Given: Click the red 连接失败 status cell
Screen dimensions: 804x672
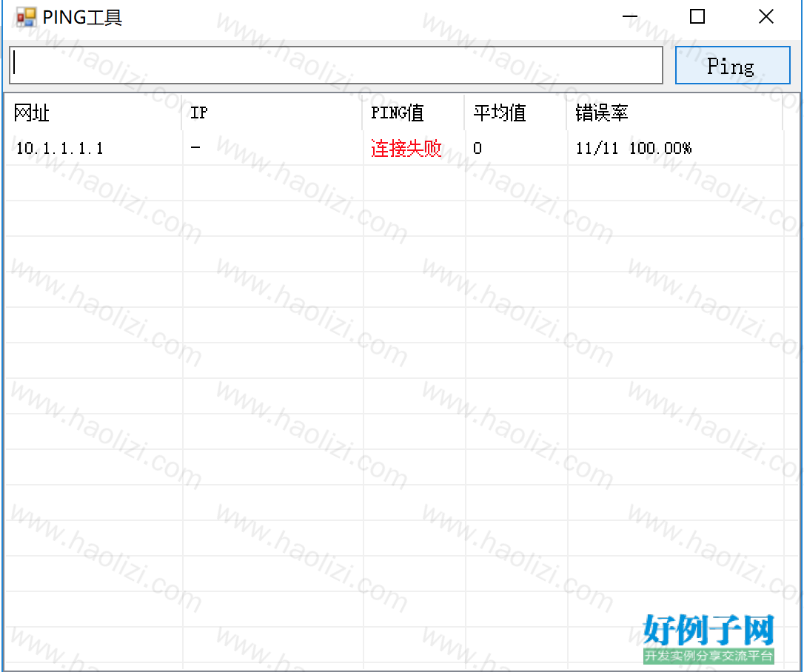Looking at the screenshot, I should coord(406,148).
